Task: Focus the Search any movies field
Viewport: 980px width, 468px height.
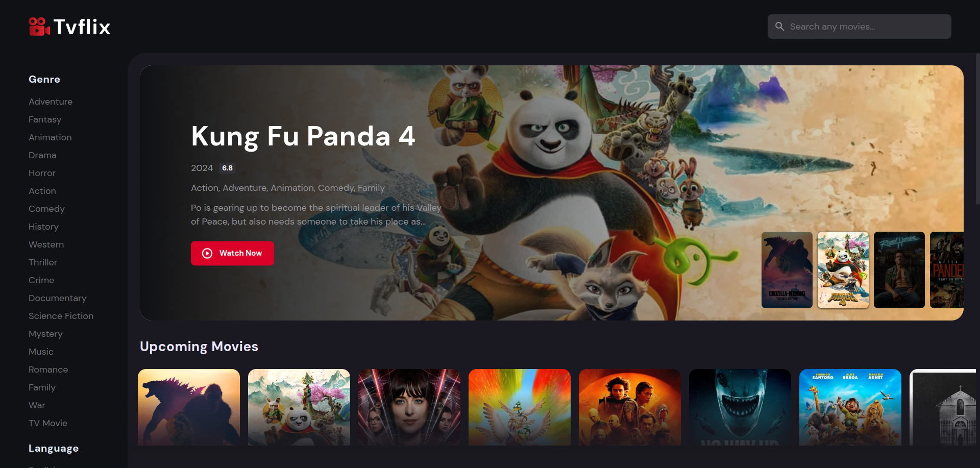Action: [x=859, y=27]
